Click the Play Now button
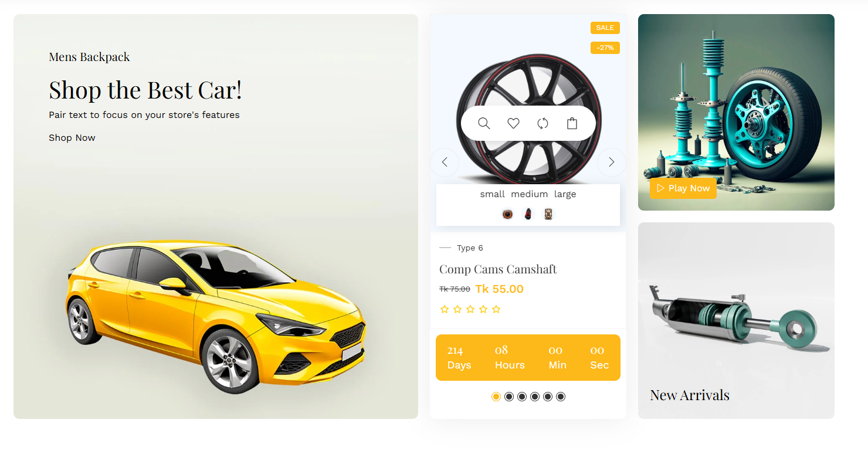868x450 pixels. pos(683,188)
